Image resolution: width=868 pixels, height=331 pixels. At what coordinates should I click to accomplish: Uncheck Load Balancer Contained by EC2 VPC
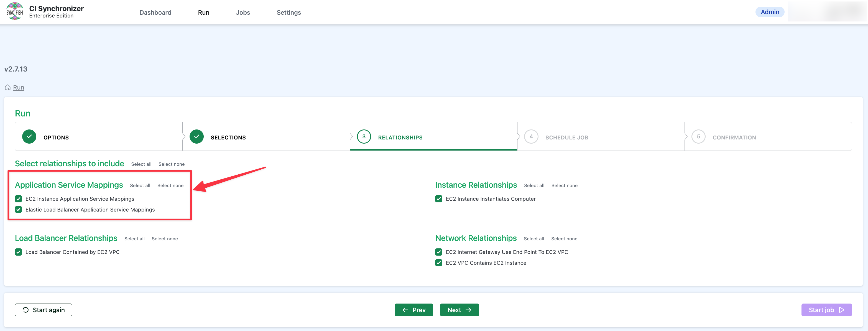(19, 252)
